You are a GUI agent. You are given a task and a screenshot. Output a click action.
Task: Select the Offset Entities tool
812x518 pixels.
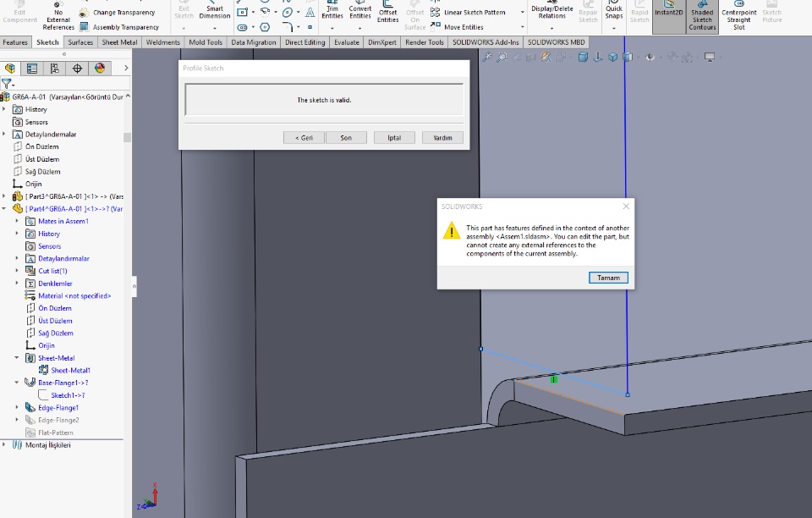click(387, 13)
